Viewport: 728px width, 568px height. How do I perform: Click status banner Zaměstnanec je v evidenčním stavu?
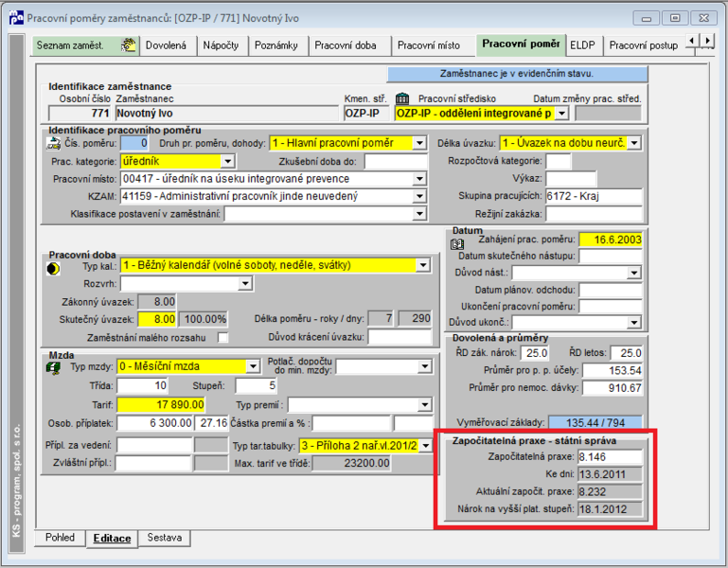click(x=517, y=74)
